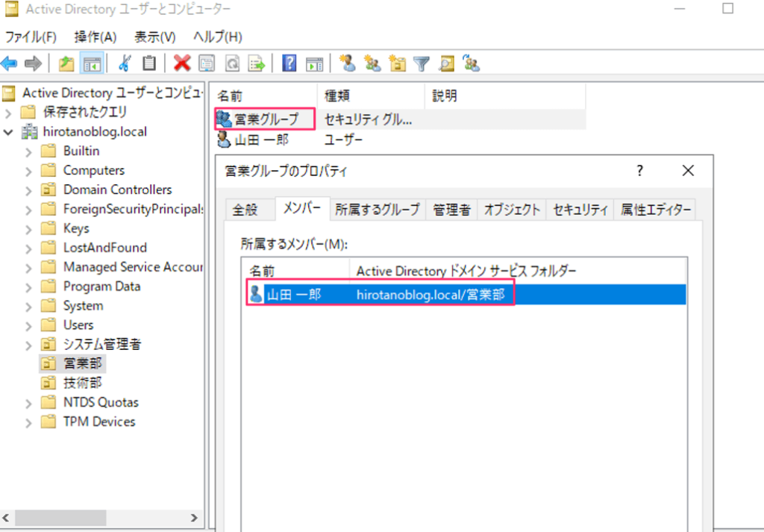Viewport: 764px width, 532px height.
Task: Click tree pane scrollbar left arrow
Action: (6, 517)
